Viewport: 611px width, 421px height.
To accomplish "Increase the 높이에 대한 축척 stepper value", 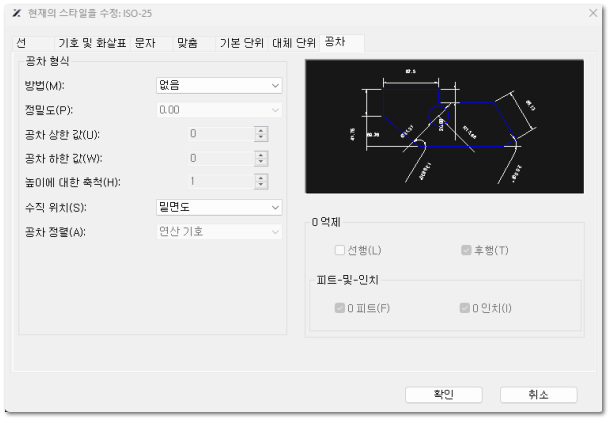I will pyautogui.click(x=261, y=178).
